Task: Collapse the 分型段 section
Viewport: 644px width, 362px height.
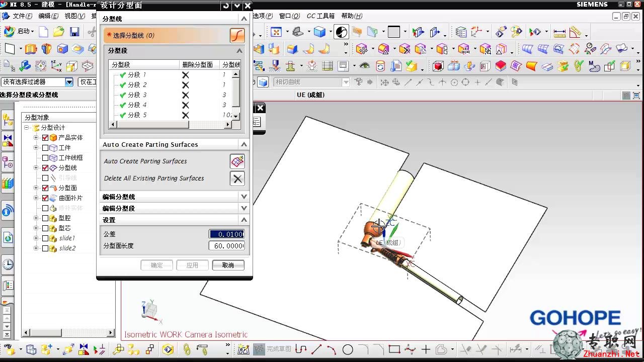Action: [239, 51]
